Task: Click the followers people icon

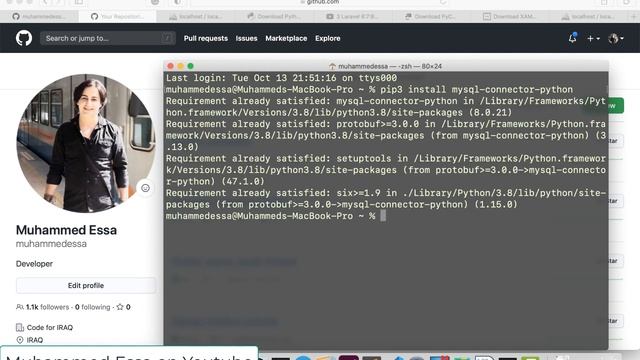Action: 20,307
